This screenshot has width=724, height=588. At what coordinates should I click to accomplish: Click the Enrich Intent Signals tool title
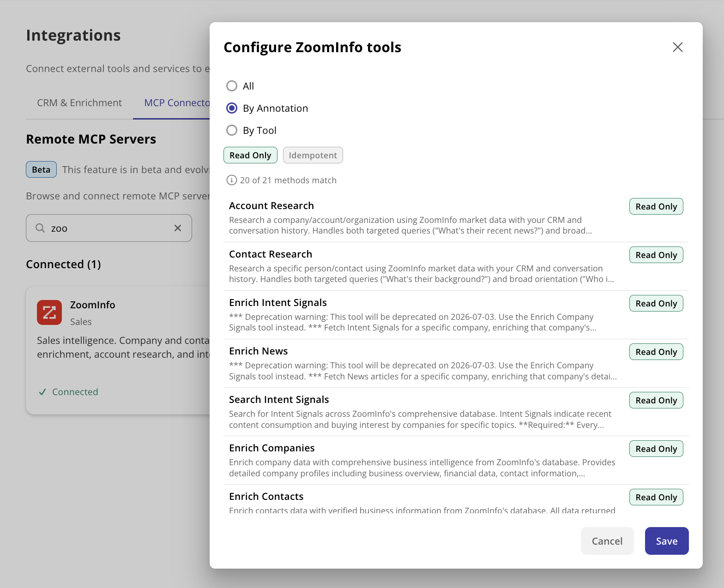click(278, 302)
